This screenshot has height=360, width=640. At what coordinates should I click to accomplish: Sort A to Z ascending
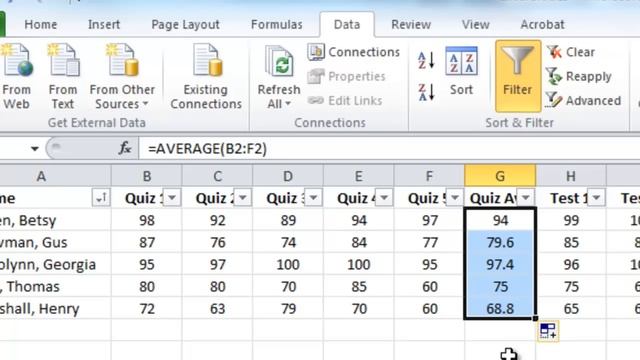click(426, 60)
